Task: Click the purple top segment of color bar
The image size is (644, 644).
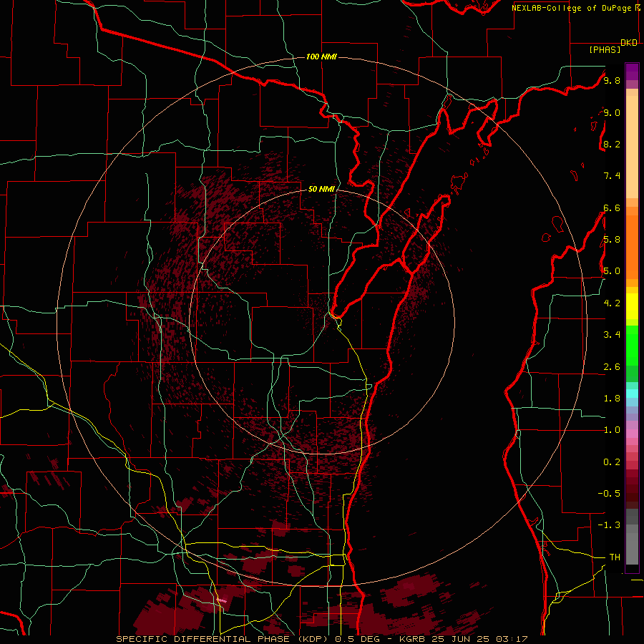Action: (x=632, y=72)
